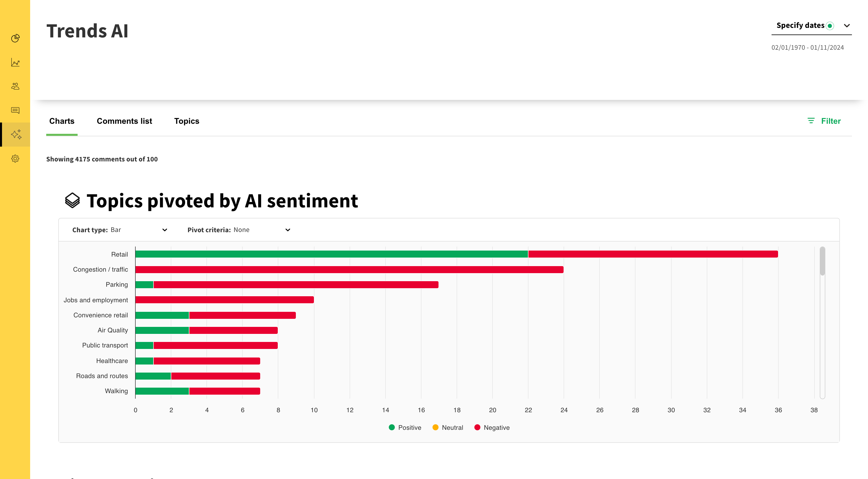Open the line graph analytics sidebar icon
The height and width of the screenshot is (479, 868).
pos(15,62)
